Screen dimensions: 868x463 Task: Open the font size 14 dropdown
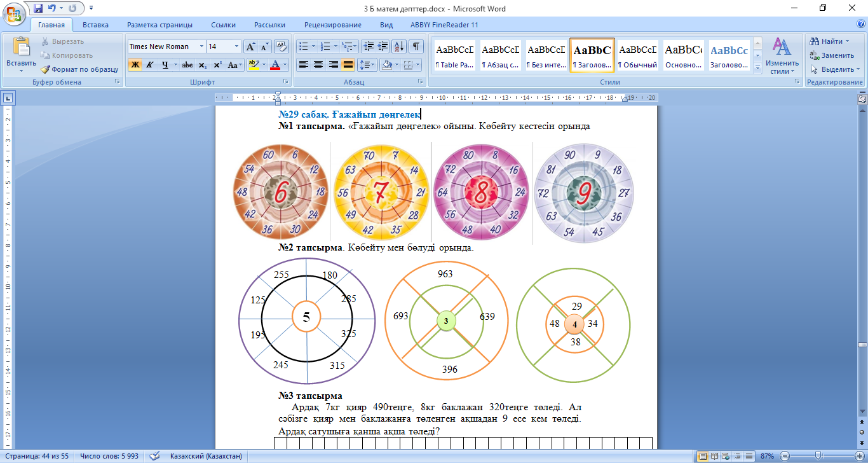[237, 46]
